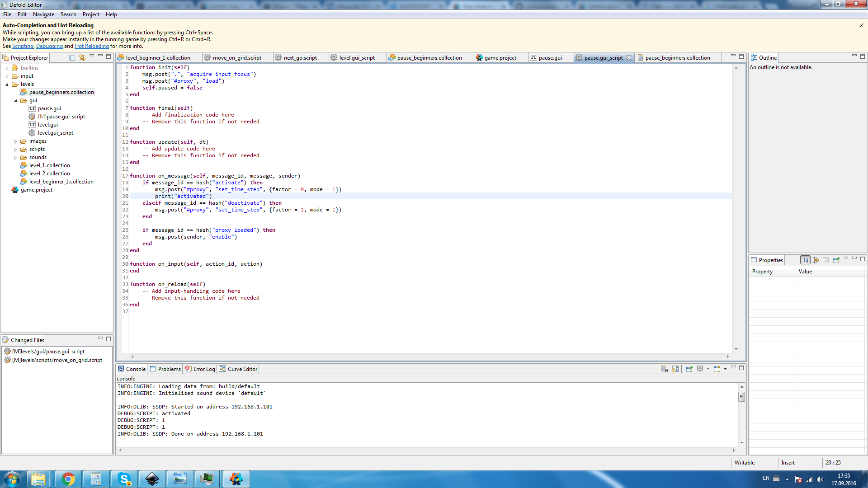Open Skype from taskbar
This screenshot has height=488, width=868.
(124, 479)
